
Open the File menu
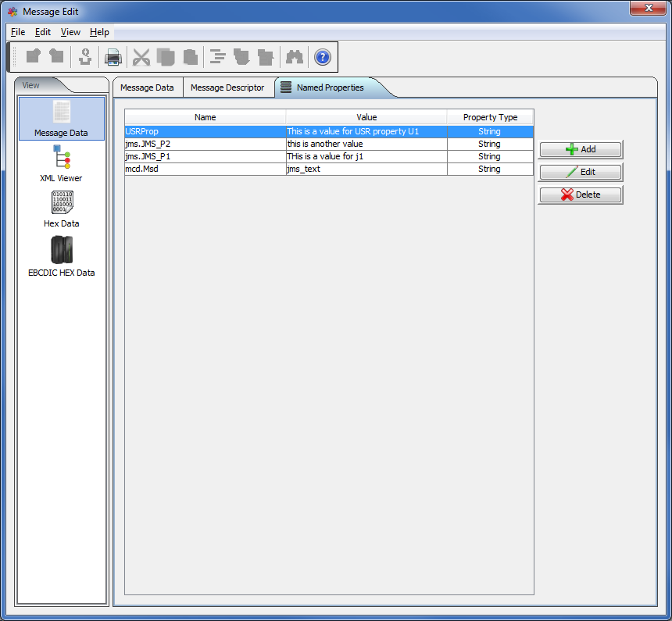coord(18,32)
